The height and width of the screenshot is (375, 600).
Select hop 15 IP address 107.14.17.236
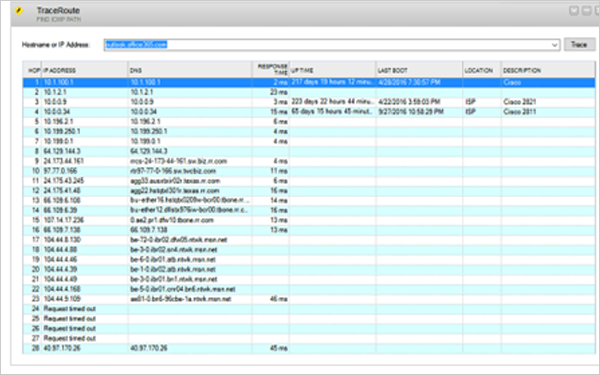click(64, 220)
